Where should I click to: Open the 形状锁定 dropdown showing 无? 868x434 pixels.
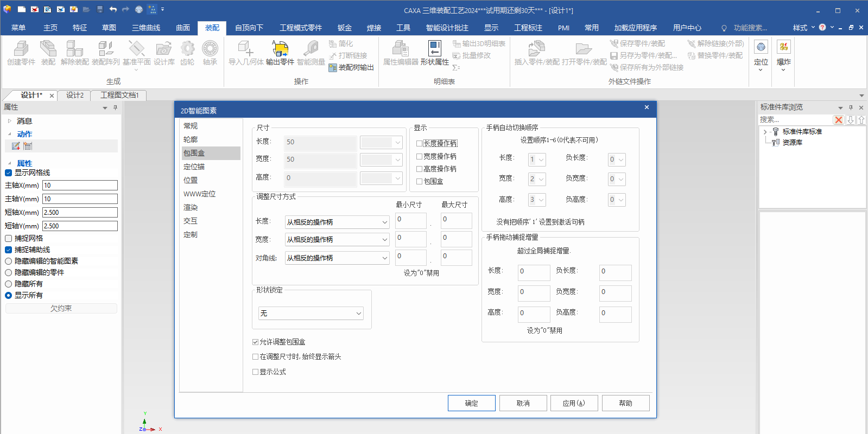click(311, 314)
